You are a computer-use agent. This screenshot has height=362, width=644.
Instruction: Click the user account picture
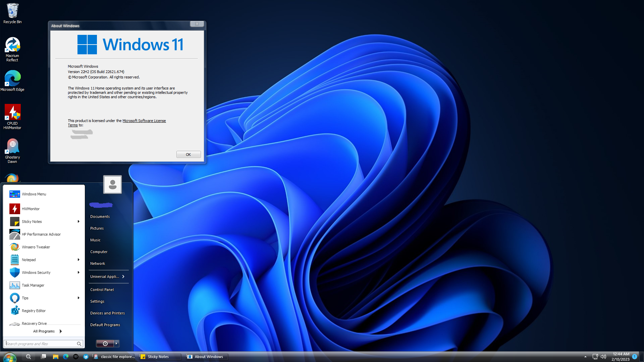(112, 184)
